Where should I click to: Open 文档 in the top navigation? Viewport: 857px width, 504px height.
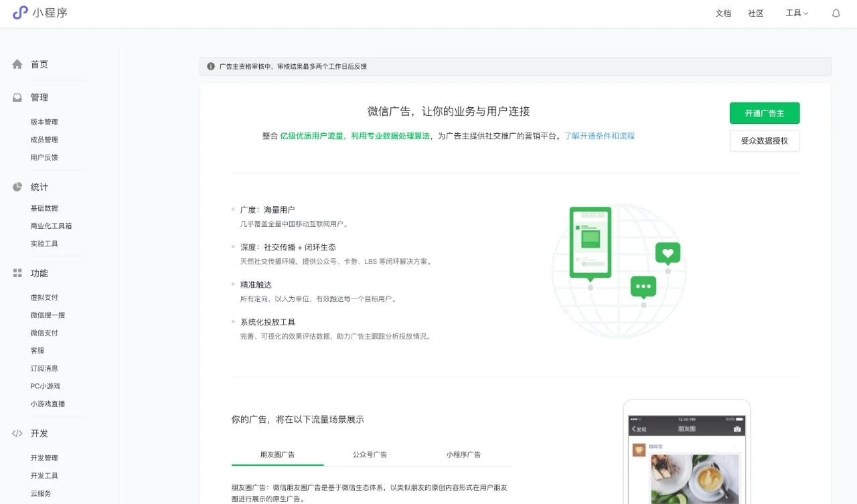[x=723, y=13]
